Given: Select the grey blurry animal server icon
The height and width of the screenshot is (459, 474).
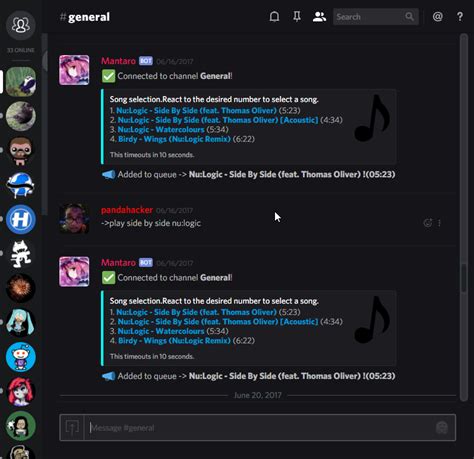Looking at the screenshot, I should click(21, 116).
